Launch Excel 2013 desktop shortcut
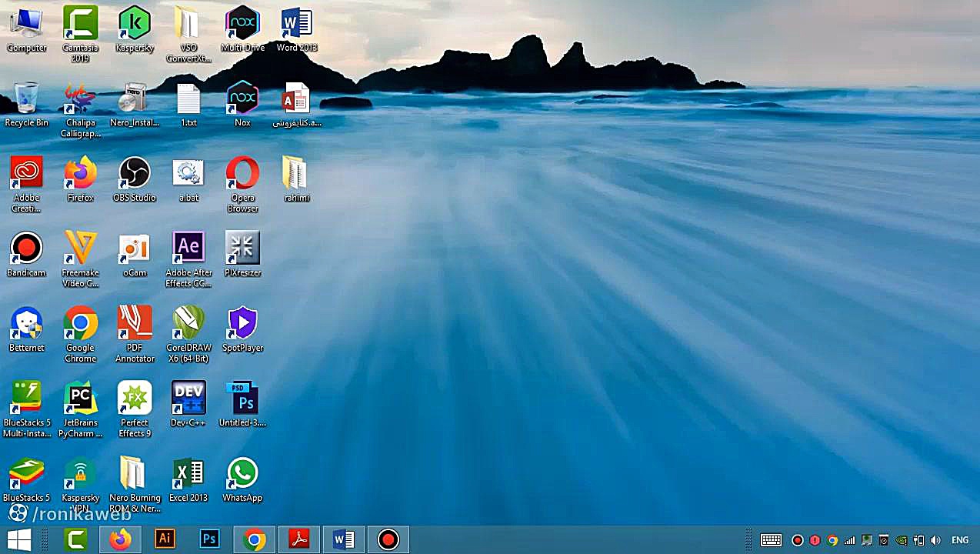 tap(188, 479)
